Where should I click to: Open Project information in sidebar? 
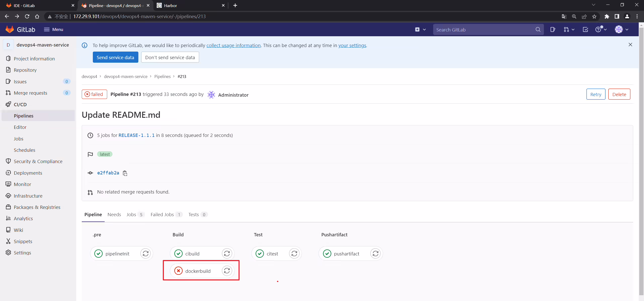click(x=38, y=58)
